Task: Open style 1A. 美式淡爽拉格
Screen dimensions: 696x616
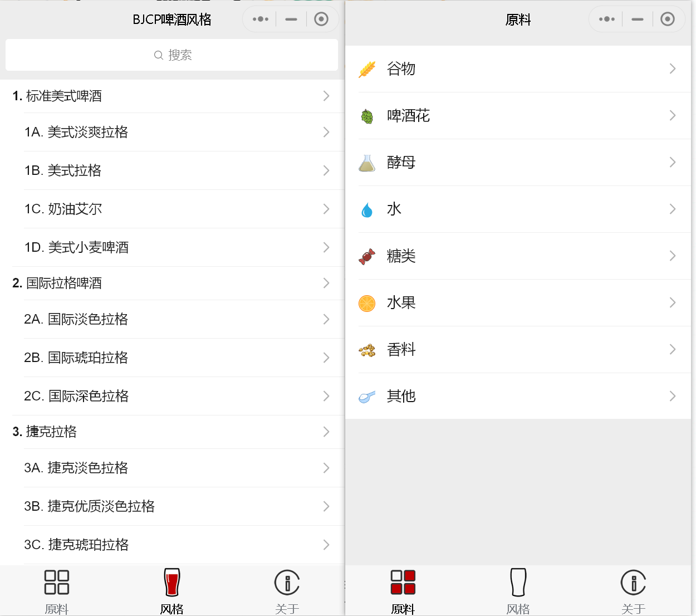Action: point(172,132)
